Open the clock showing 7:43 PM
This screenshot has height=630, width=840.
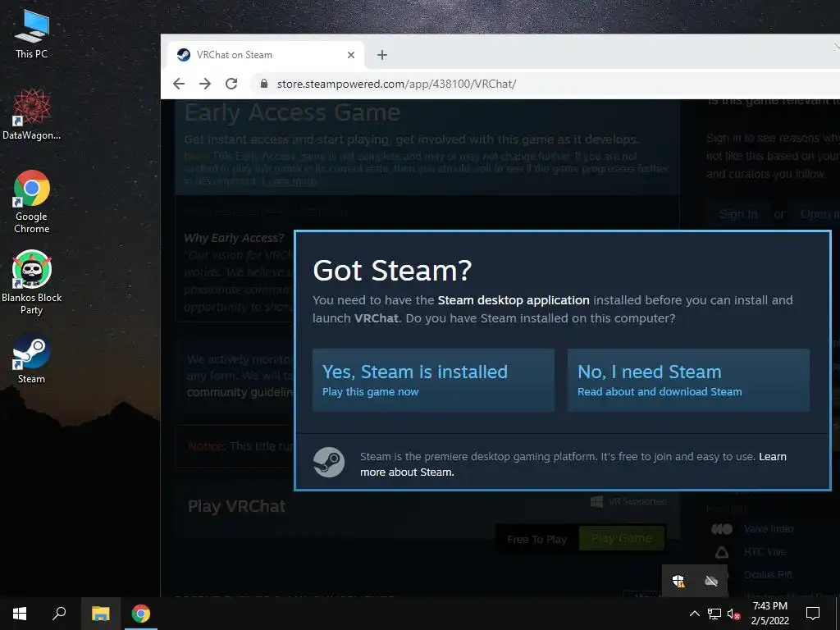(x=769, y=614)
